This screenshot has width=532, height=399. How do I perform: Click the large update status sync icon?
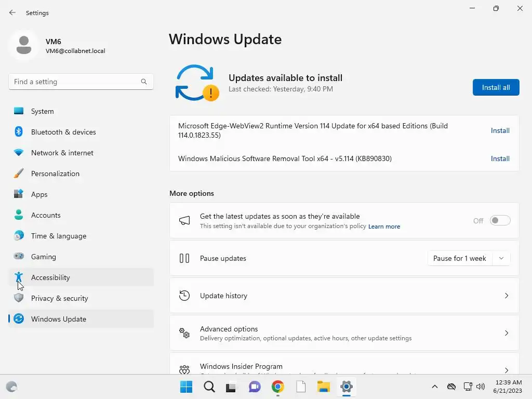197,83
